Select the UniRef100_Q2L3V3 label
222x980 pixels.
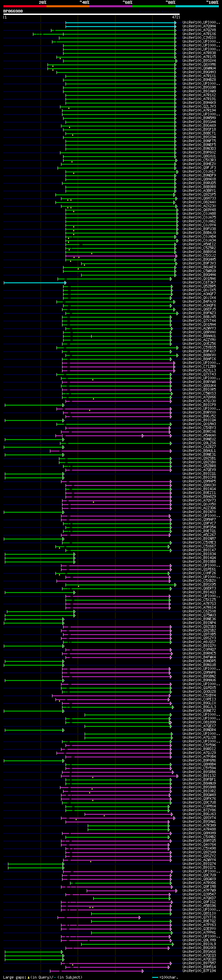tap(199, 106)
